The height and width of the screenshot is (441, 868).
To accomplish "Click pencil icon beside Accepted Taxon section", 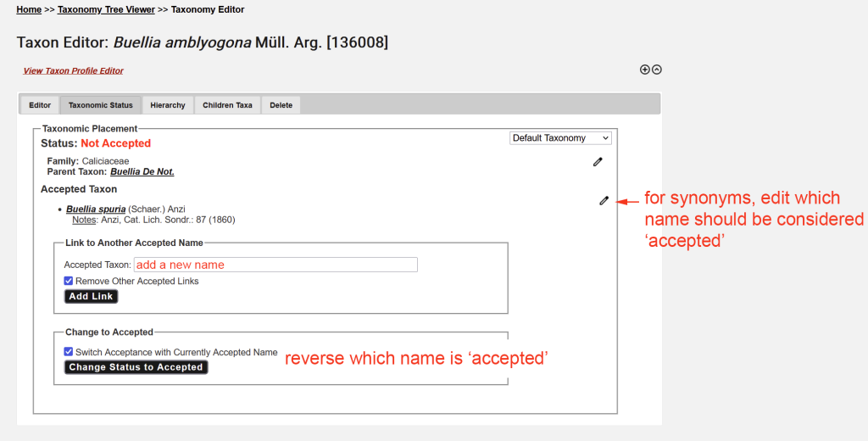I will click(x=604, y=200).
